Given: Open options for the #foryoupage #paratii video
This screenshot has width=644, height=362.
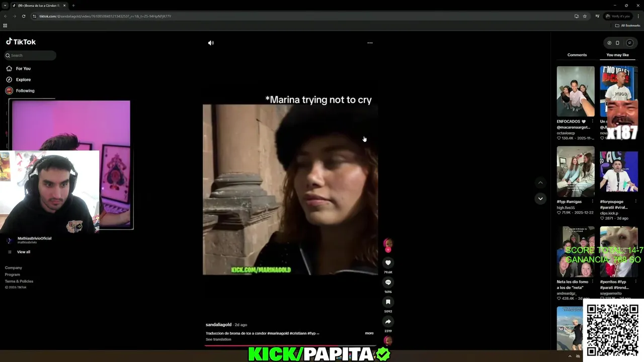Looking at the screenshot, I should tap(635, 202).
